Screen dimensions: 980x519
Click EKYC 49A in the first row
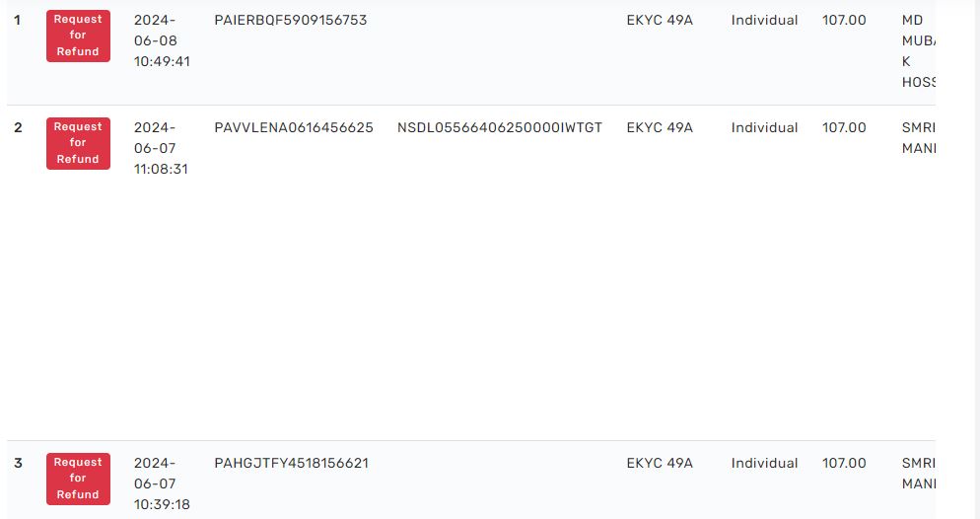pos(660,20)
